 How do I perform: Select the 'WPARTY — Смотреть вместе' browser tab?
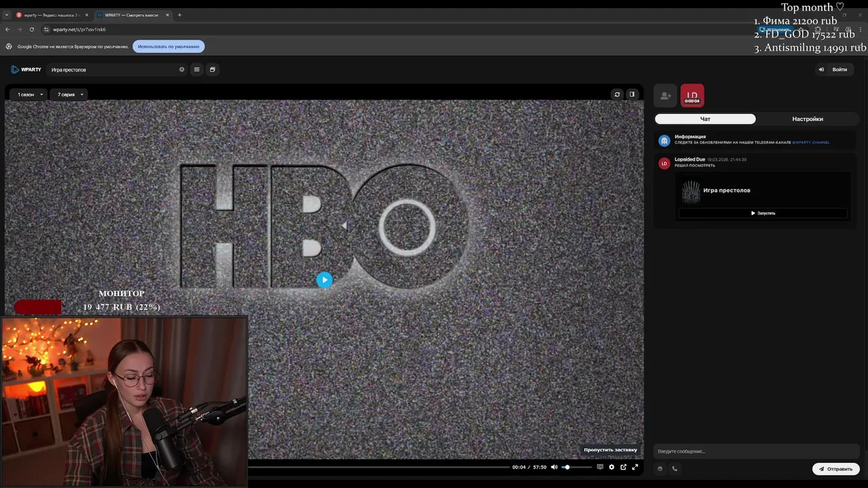(x=131, y=15)
